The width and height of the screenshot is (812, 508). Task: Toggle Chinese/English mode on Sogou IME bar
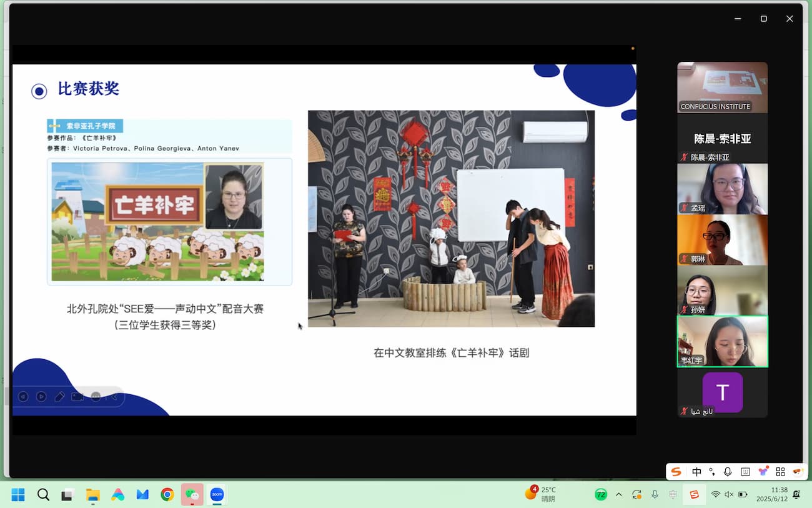coord(696,472)
